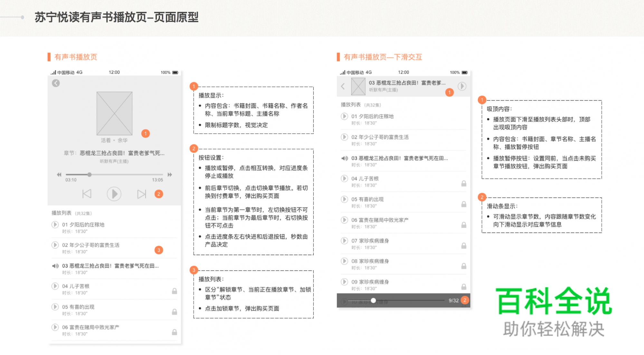This screenshot has width=644, height=355.
Task: Toggle playback with the central play button
Action: click(114, 194)
